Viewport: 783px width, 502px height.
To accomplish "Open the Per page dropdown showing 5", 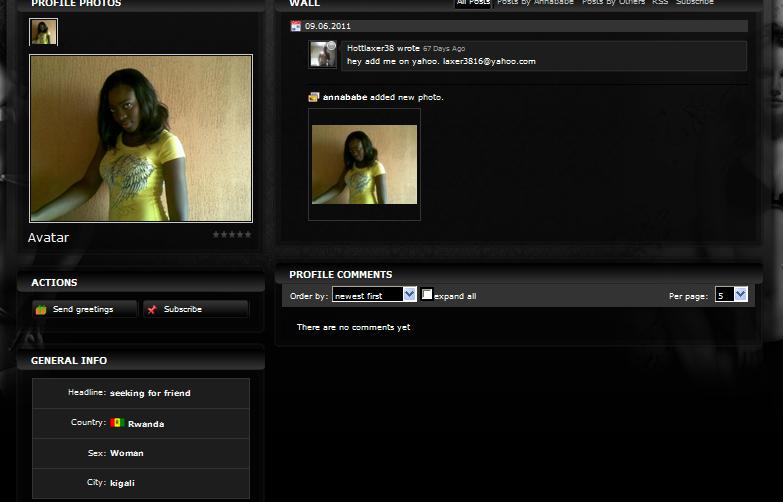I will pos(731,295).
